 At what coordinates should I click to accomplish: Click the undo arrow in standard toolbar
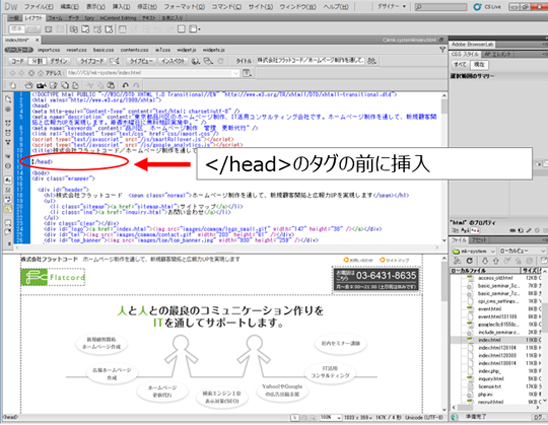(125, 85)
